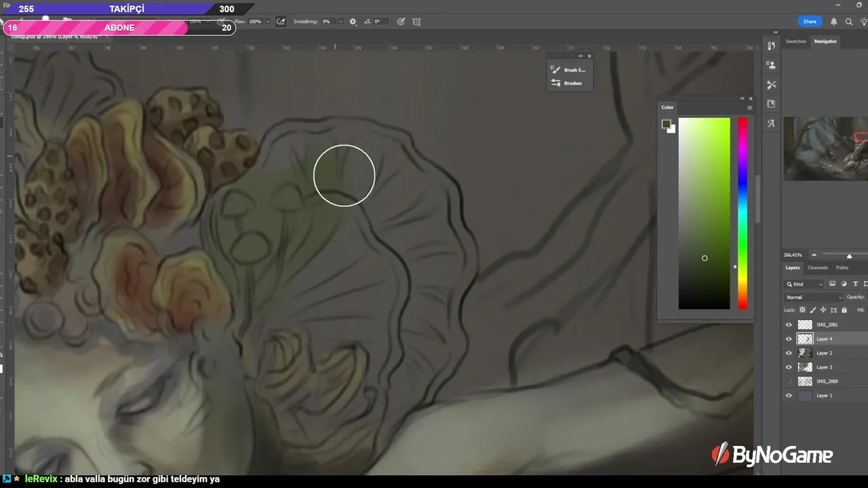Filter layers by pixel layers
The image size is (868, 488).
[832, 284]
